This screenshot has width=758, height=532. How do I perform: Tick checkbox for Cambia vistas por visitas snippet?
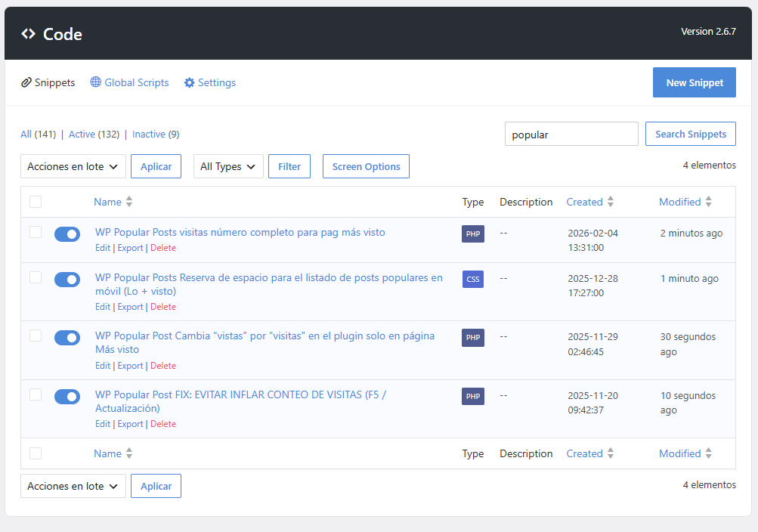(36, 336)
